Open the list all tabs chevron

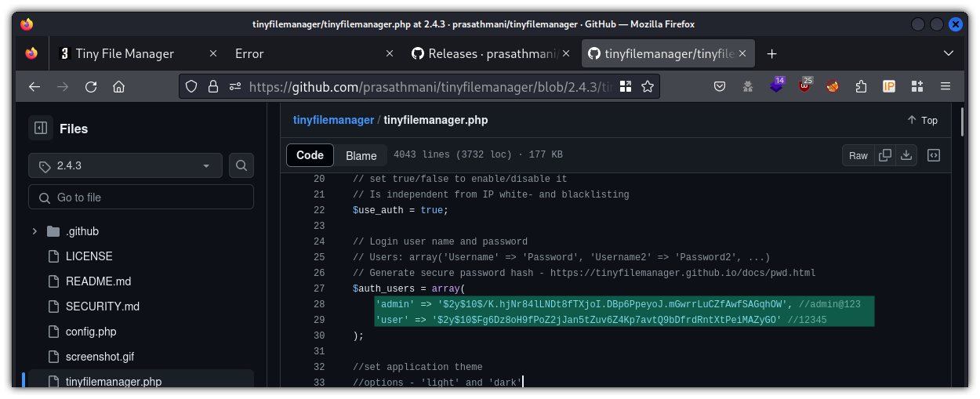(x=949, y=53)
